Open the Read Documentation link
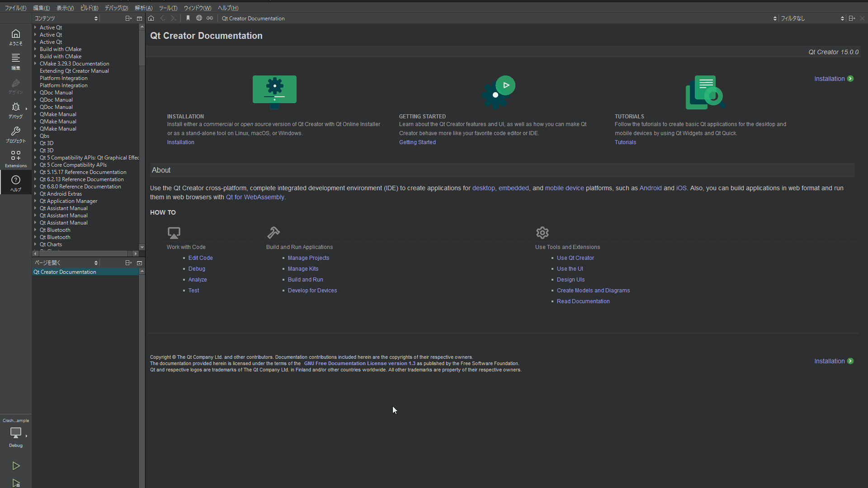The image size is (868, 488). (x=583, y=301)
